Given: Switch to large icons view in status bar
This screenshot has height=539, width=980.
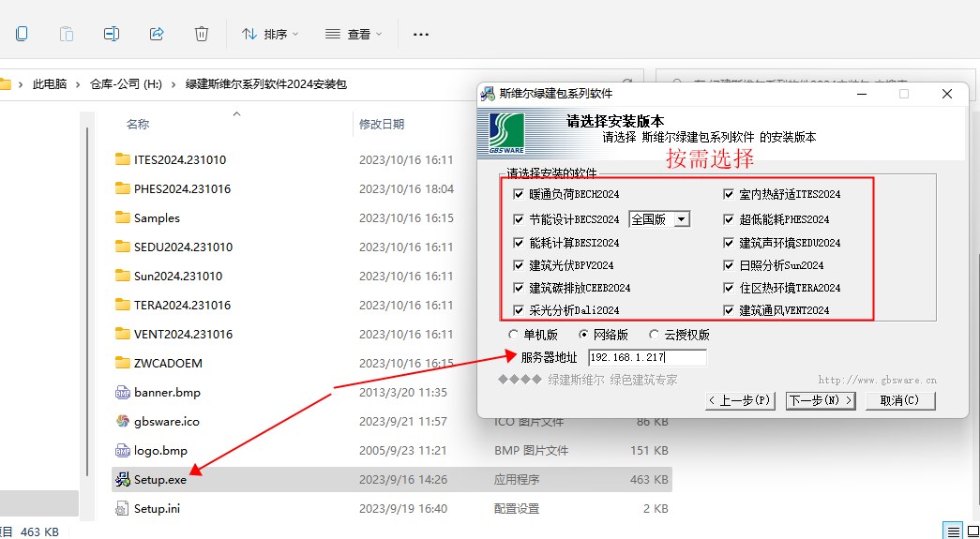Looking at the screenshot, I should click(x=972, y=532).
